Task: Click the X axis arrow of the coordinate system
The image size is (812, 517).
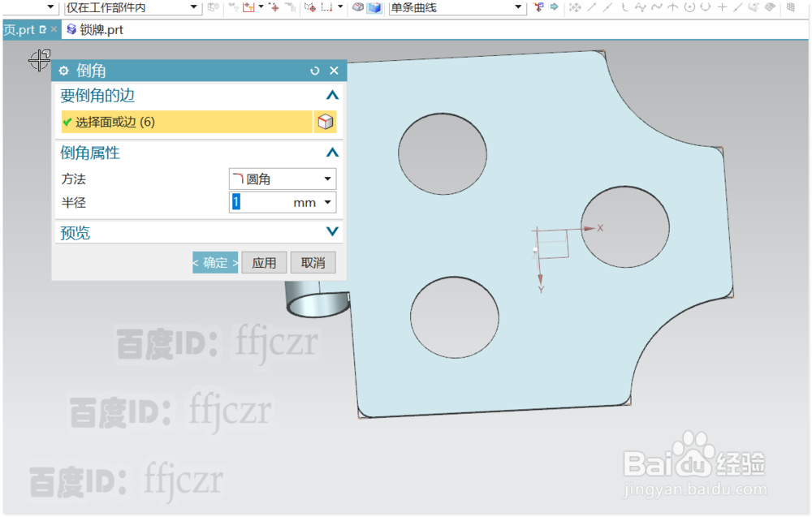Action: (x=590, y=228)
